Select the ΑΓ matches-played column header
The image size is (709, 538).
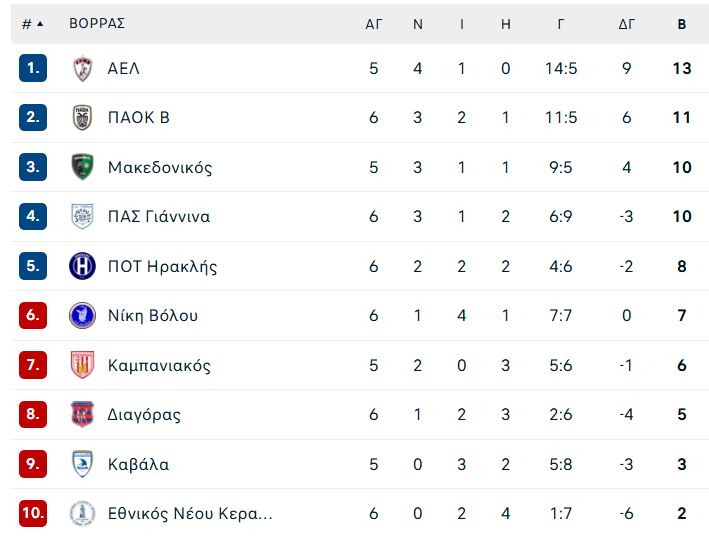click(x=374, y=24)
